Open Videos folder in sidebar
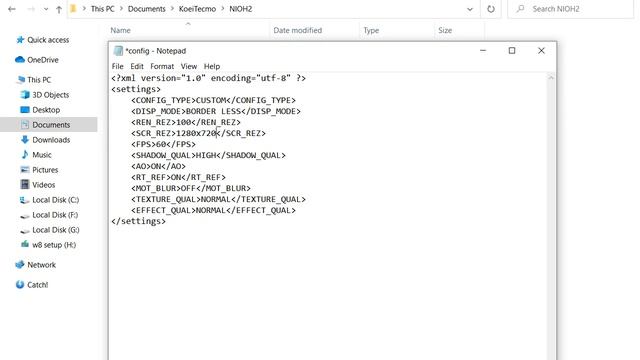640x360 pixels. pyautogui.click(x=43, y=185)
